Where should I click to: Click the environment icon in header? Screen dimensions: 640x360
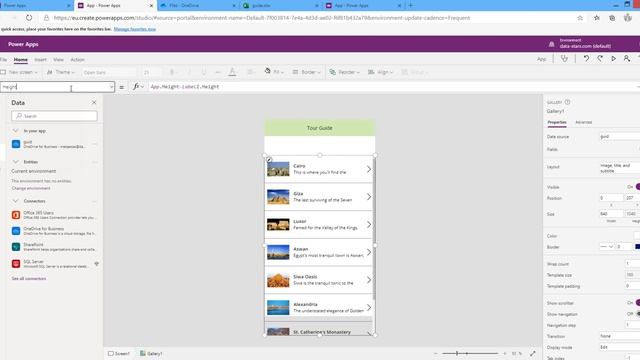coord(551,44)
